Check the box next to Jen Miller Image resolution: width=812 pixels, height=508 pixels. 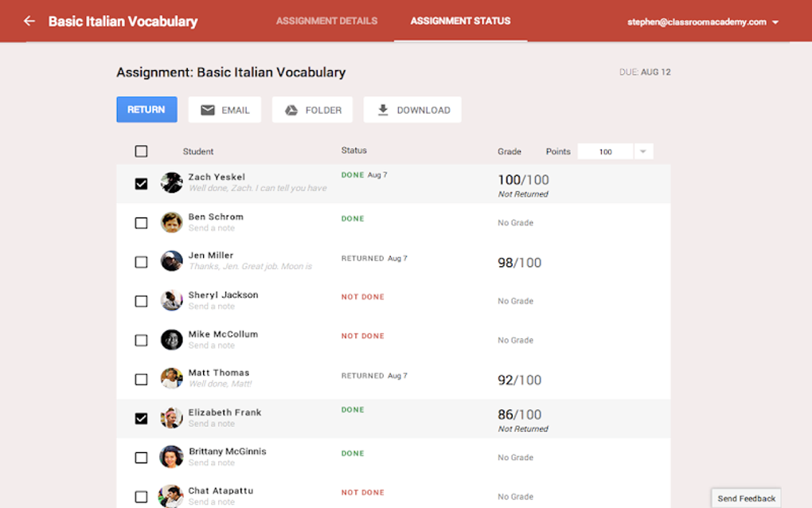pos(141,261)
